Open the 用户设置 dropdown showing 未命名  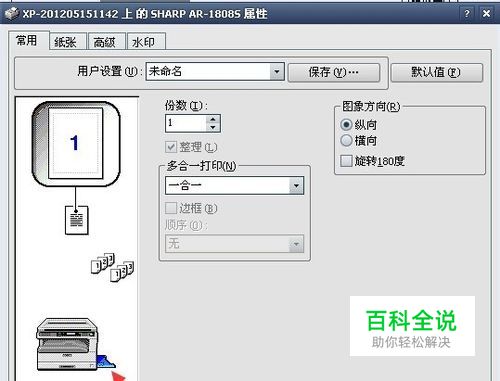[x=215, y=72]
